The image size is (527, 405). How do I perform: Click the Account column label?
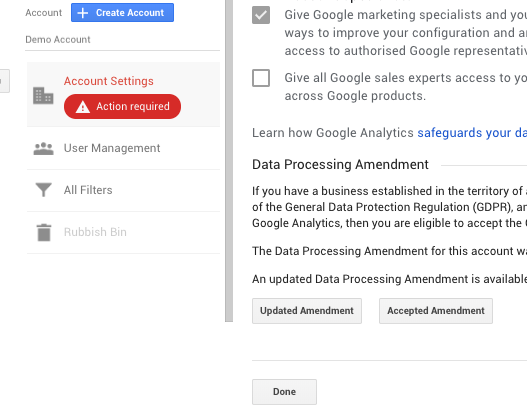pyautogui.click(x=44, y=13)
